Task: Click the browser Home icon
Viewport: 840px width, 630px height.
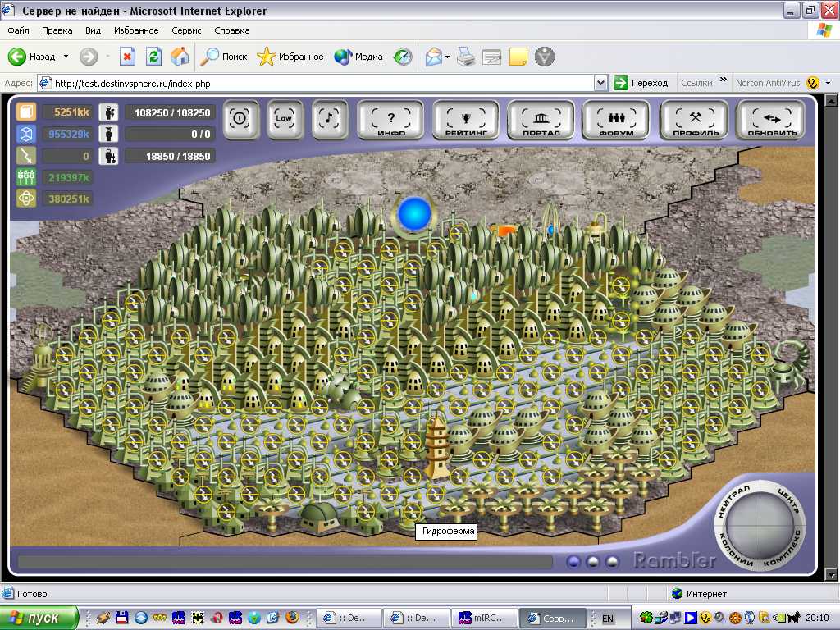Action: coord(179,57)
